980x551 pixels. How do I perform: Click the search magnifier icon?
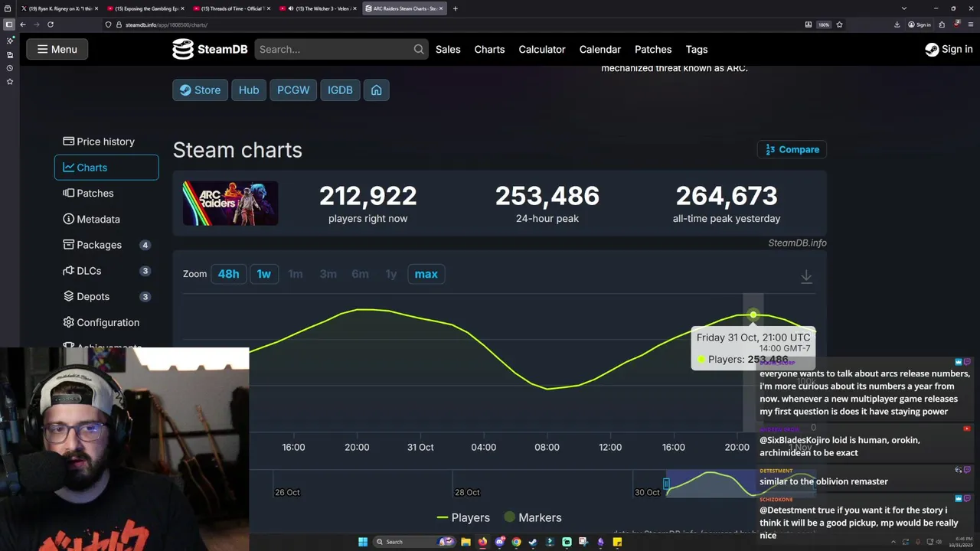[x=419, y=49]
